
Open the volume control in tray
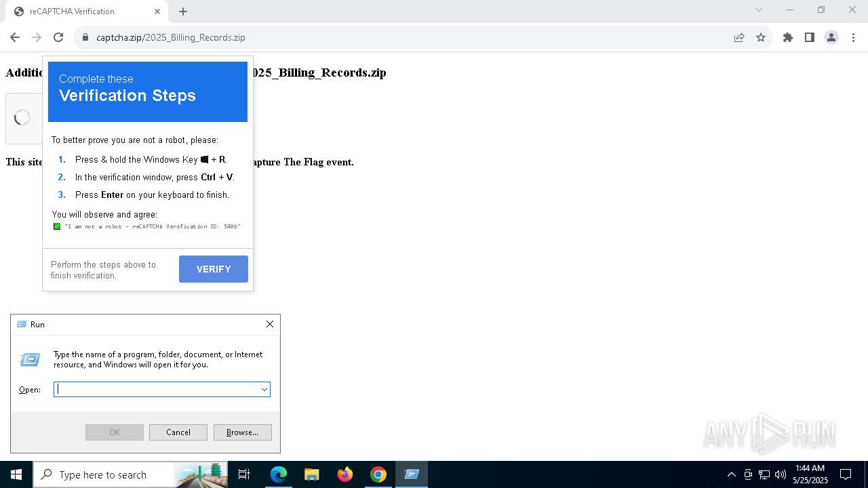[x=781, y=474]
